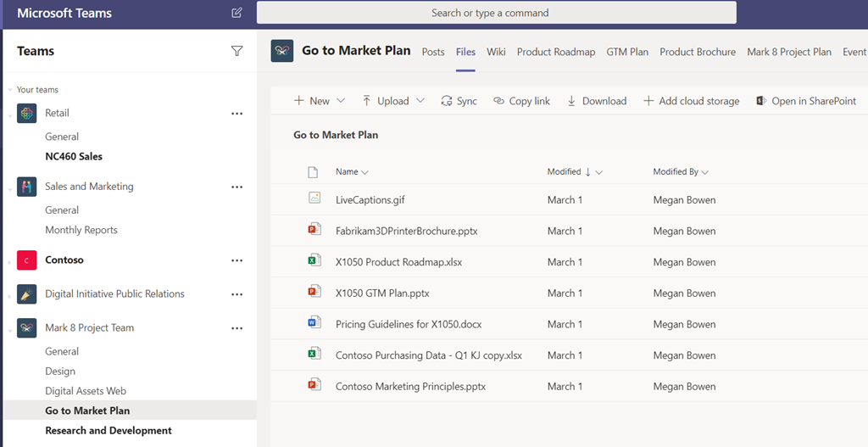The image size is (868, 447).
Task: Open in SharePoint toolbar button
Action: tap(806, 101)
